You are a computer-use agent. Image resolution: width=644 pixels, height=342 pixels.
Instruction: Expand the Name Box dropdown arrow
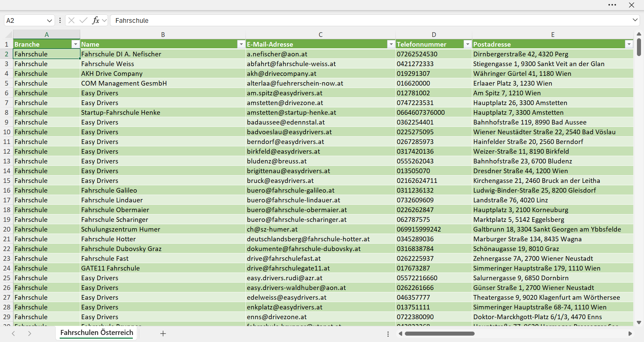pyautogui.click(x=49, y=20)
